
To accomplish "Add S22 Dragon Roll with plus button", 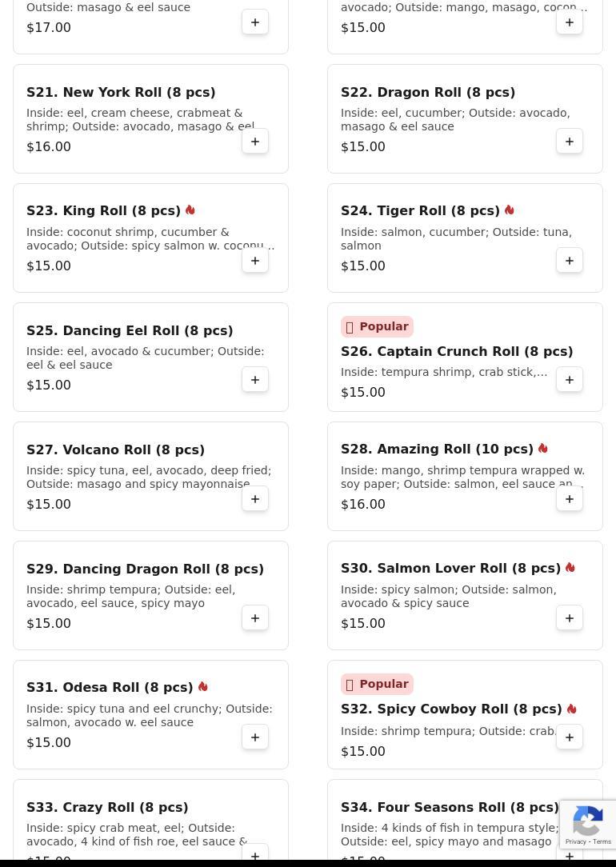I will pyautogui.click(x=569, y=142).
